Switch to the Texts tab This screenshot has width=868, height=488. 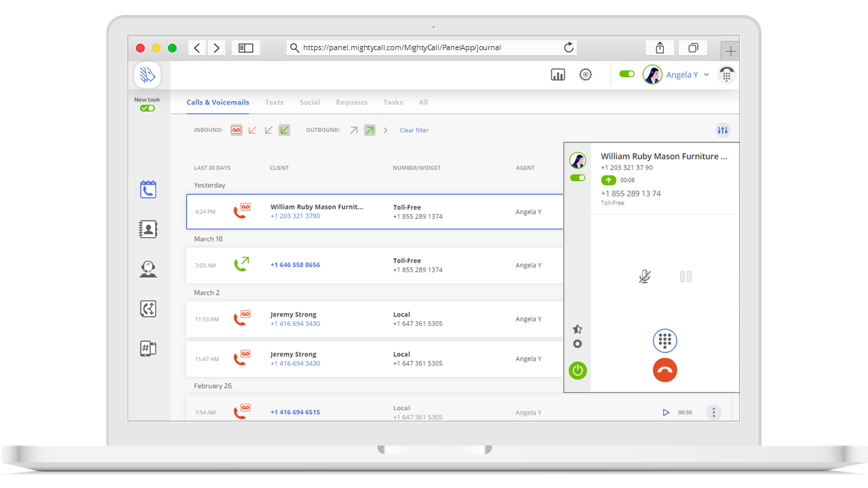tap(274, 102)
